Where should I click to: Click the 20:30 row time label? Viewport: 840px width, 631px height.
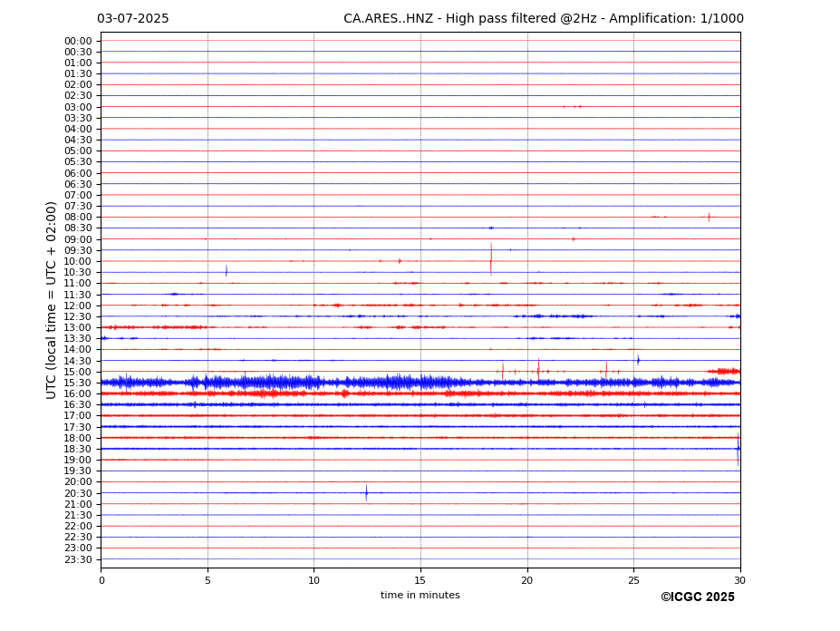pos(78,493)
